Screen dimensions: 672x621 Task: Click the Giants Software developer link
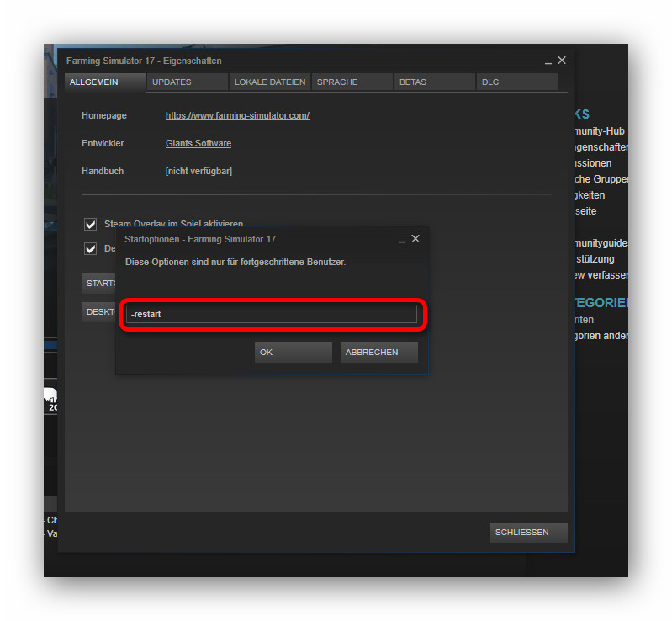198,143
